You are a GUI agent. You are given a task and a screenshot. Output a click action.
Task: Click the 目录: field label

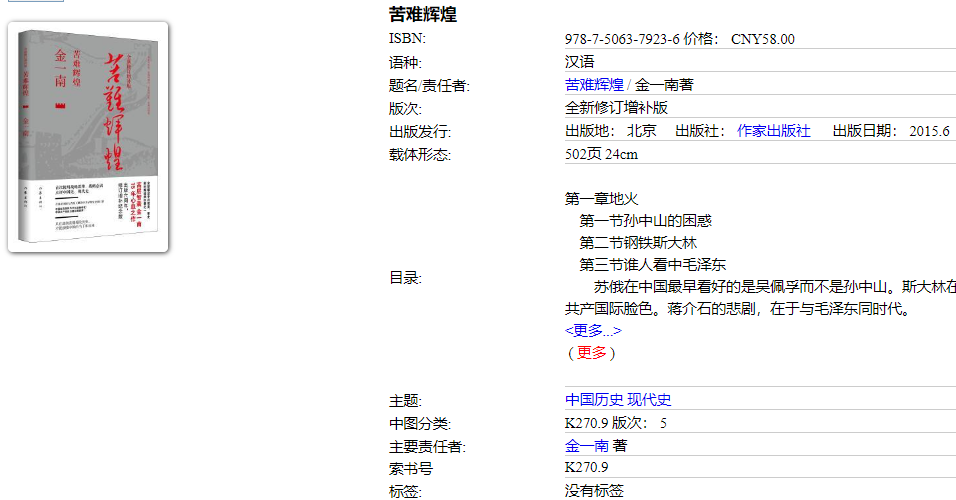(x=405, y=278)
